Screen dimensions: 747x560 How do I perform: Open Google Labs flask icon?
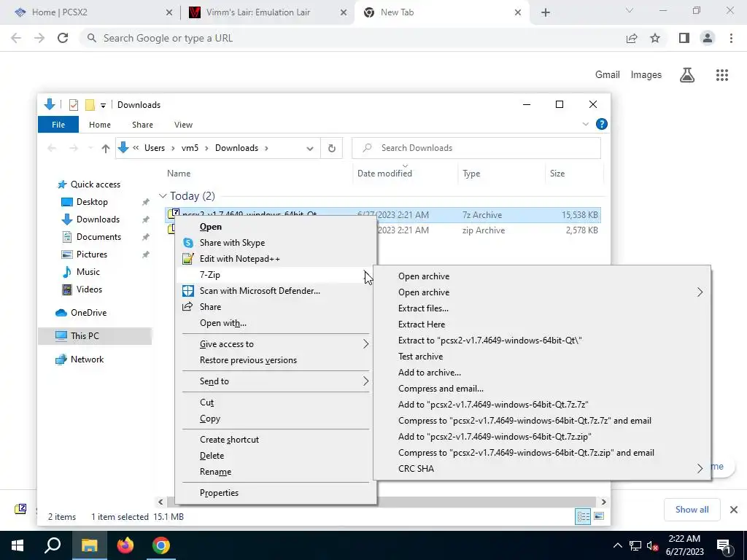(x=687, y=75)
